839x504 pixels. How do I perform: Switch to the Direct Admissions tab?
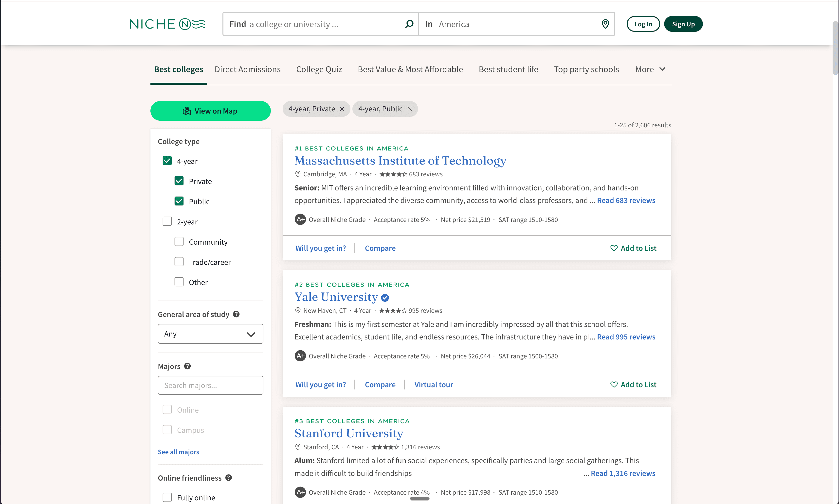(x=247, y=69)
